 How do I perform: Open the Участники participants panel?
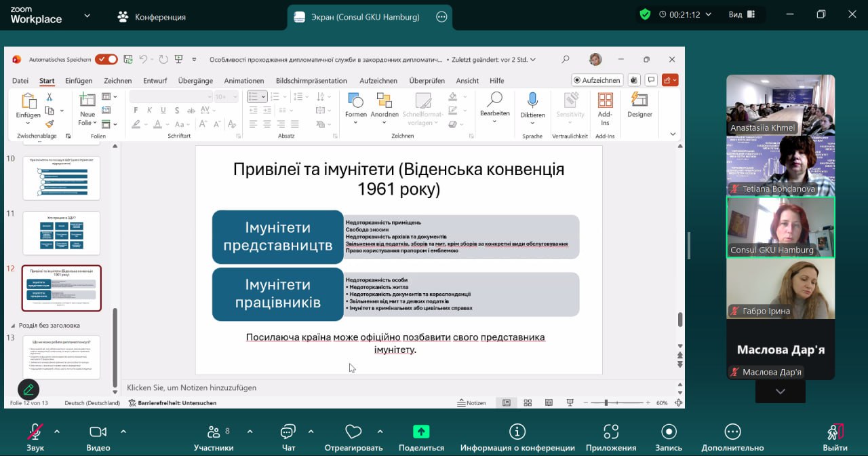click(x=214, y=432)
